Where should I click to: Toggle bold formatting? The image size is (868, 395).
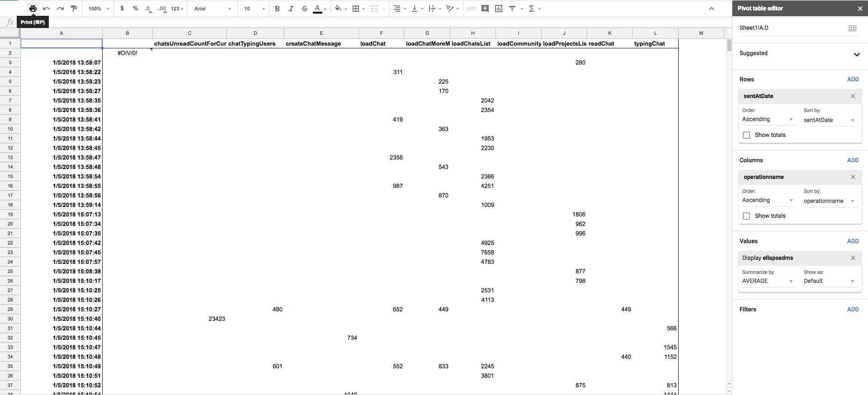(x=277, y=9)
